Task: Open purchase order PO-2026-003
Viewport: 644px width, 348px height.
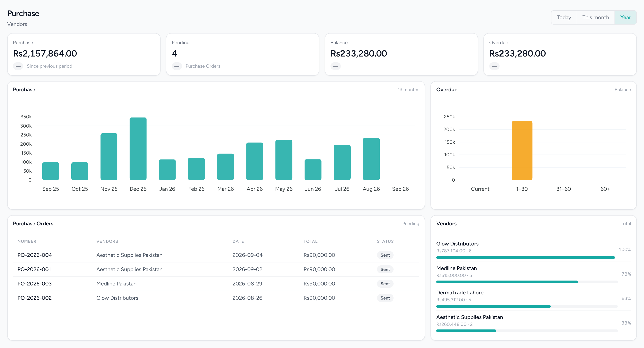Action: [x=34, y=284]
